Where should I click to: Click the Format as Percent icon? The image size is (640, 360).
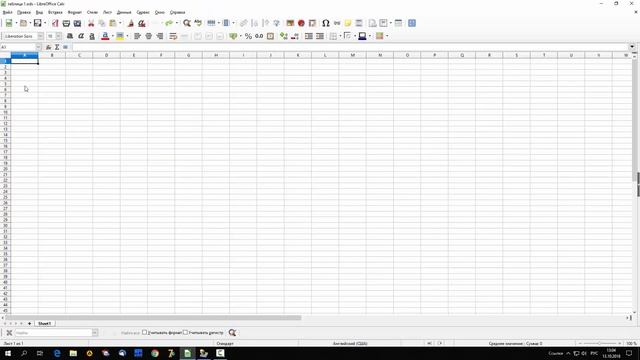pyautogui.click(x=248, y=36)
